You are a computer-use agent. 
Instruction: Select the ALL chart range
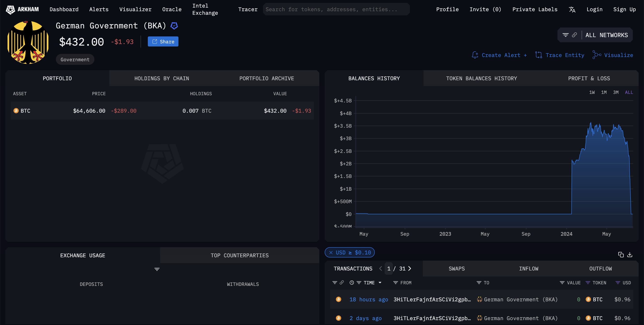[629, 93]
